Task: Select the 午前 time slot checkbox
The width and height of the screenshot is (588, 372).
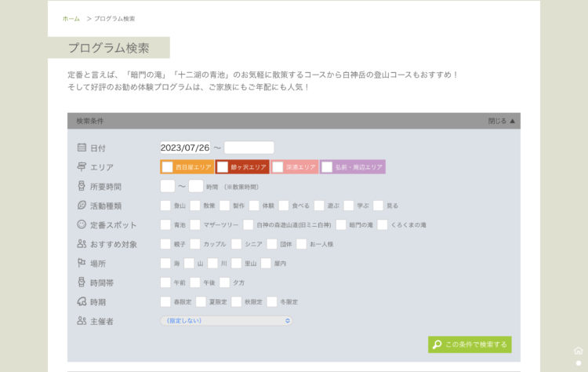Action: click(x=165, y=283)
